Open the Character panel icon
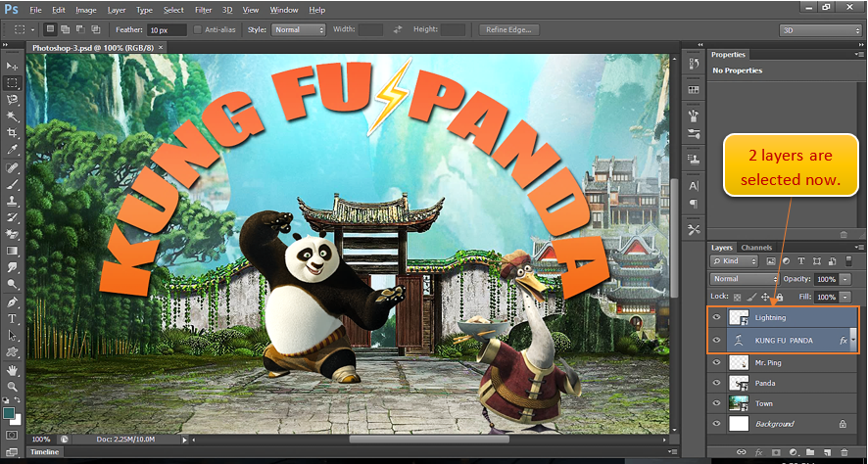868x464 pixels. point(694,186)
